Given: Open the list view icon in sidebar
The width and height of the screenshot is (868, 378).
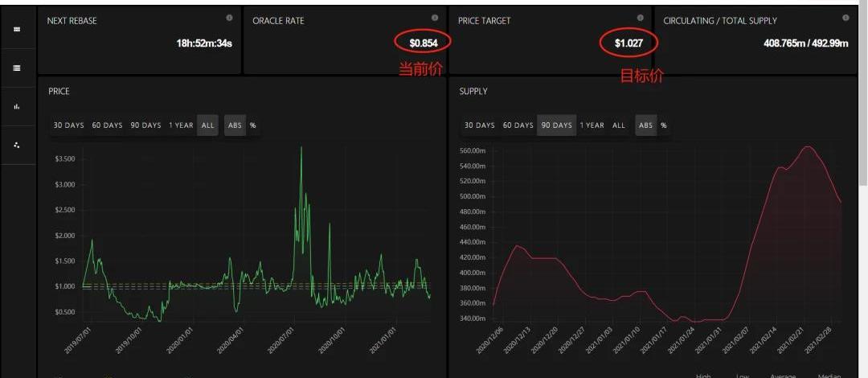Looking at the screenshot, I should (x=17, y=68).
